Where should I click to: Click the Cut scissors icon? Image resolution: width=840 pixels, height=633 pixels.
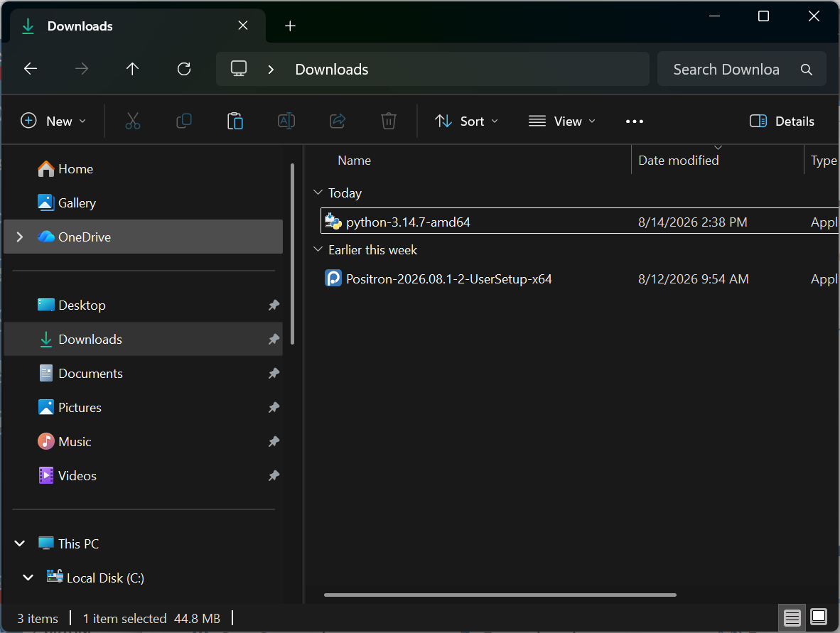(133, 121)
